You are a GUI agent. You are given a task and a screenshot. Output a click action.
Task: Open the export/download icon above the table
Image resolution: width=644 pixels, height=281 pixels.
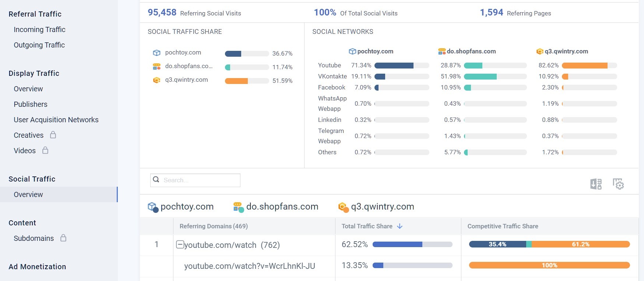pos(596,184)
